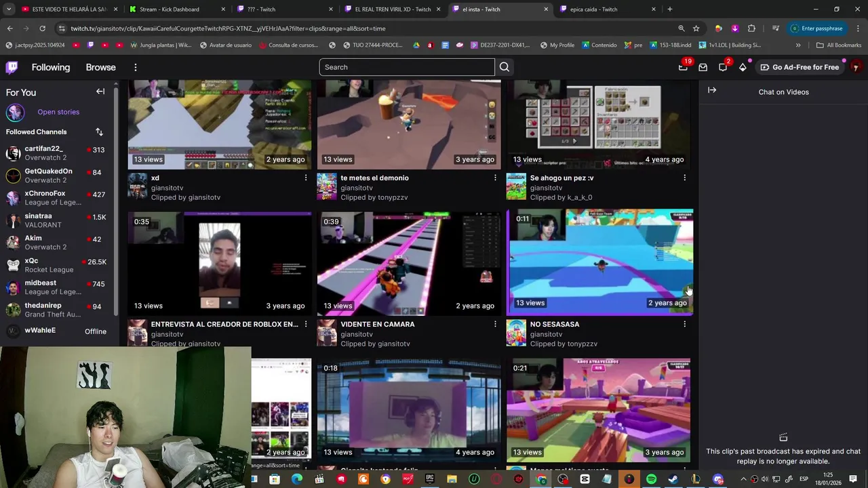Go to the Browse page
This screenshot has height=488, width=868.
[100, 67]
